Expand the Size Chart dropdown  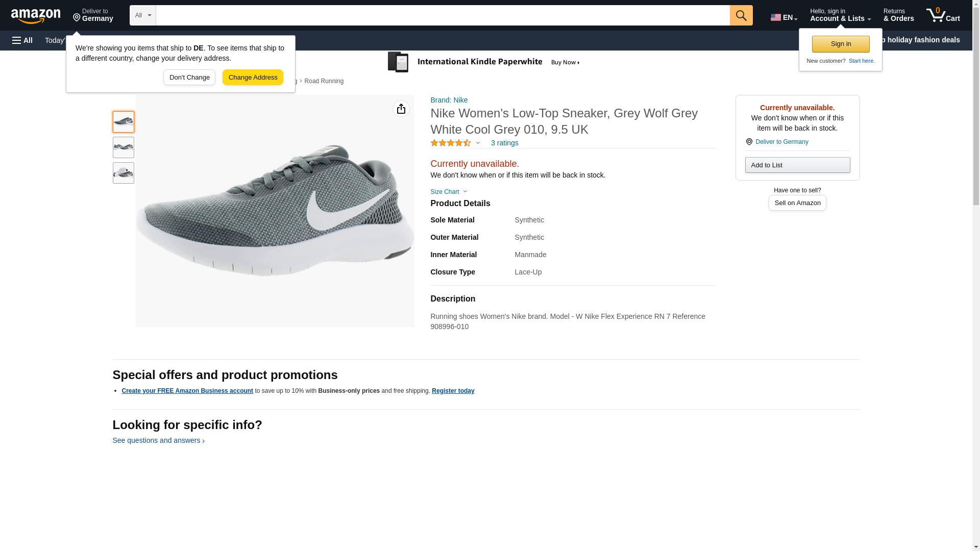pyautogui.click(x=449, y=192)
